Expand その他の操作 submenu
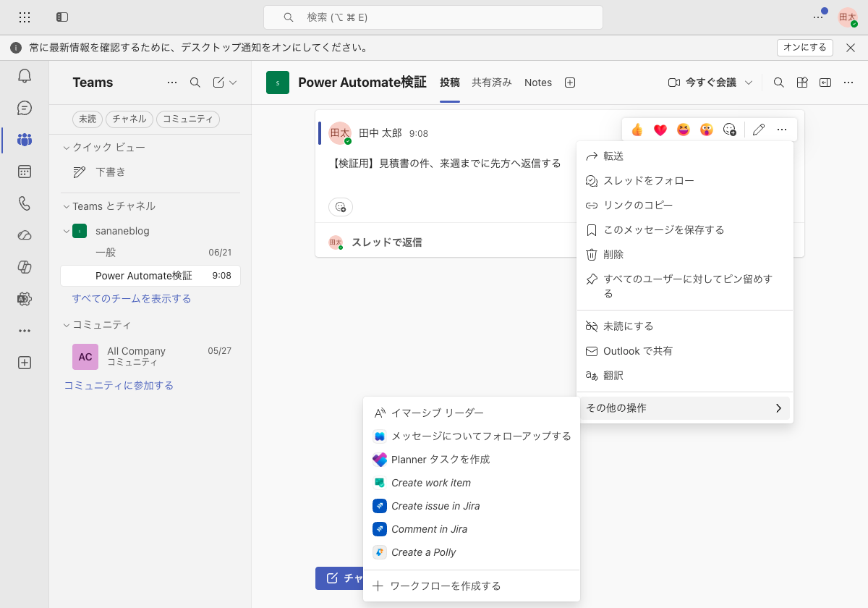This screenshot has width=868, height=608. (685, 408)
